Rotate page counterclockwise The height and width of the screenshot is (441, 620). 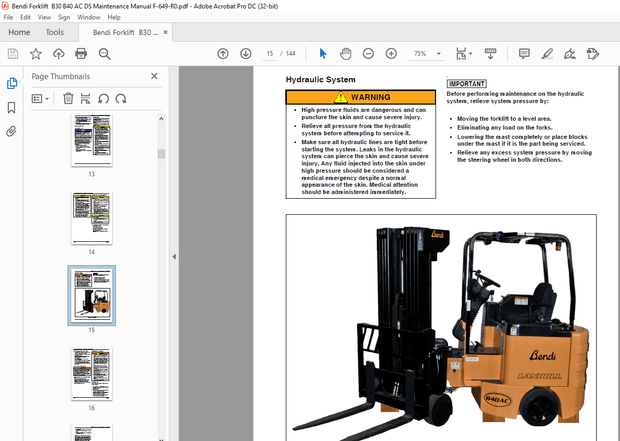click(x=104, y=98)
